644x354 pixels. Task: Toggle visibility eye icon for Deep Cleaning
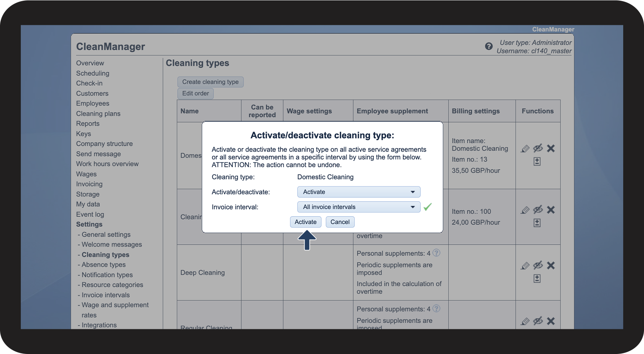538,266
